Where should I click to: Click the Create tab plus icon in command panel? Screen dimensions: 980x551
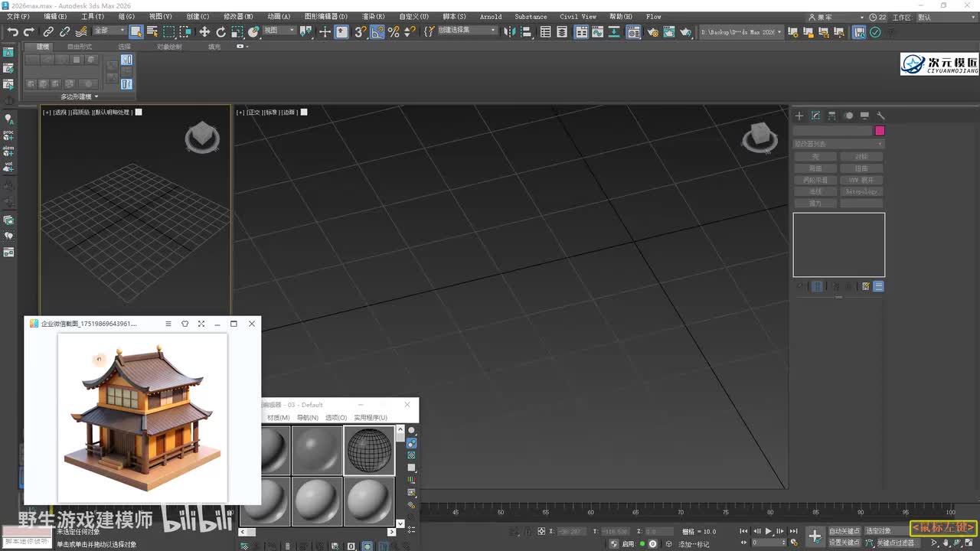(x=799, y=116)
